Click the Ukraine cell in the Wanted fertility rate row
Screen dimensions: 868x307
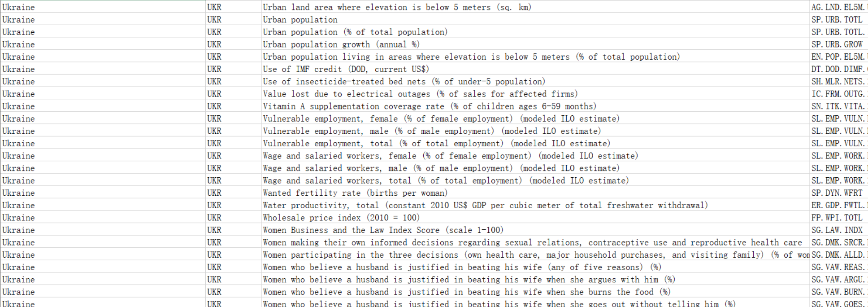click(18, 193)
